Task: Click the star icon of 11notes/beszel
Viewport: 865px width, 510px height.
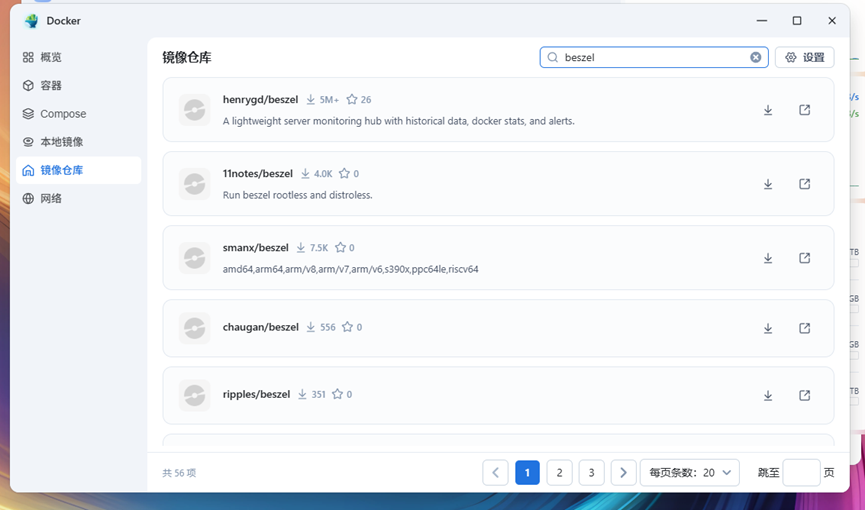Action: (344, 173)
